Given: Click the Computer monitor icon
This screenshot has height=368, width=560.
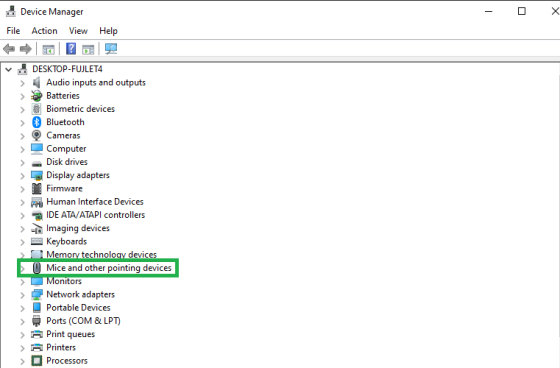Looking at the screenshot, I should [36, 149].
